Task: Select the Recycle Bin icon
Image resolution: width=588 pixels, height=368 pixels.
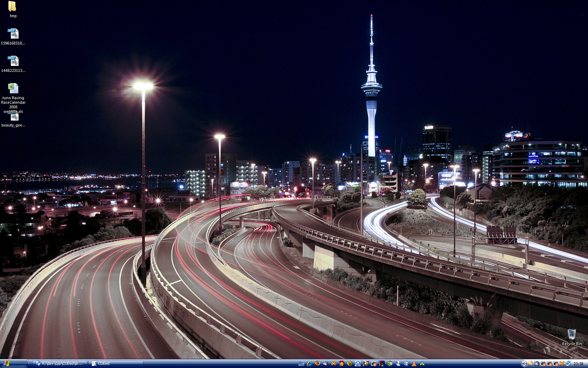Action: pyautogui.click(x=572, y=338)
